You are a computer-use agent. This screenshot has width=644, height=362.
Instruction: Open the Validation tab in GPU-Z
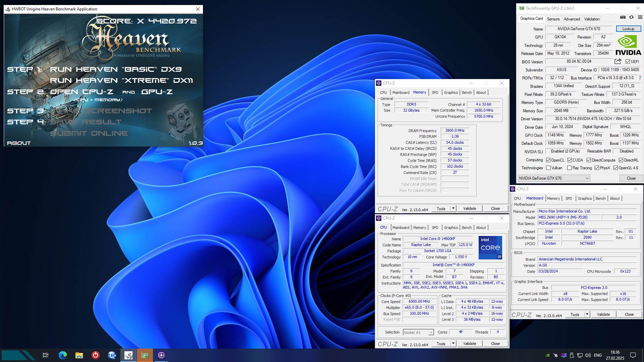coord(592,19)
